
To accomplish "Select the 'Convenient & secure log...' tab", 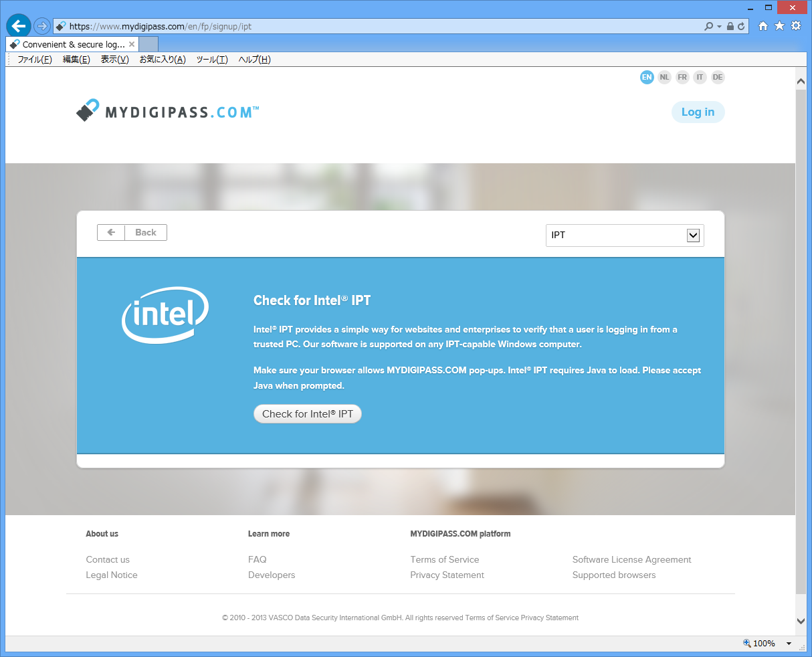I will (x=72, y=44).
